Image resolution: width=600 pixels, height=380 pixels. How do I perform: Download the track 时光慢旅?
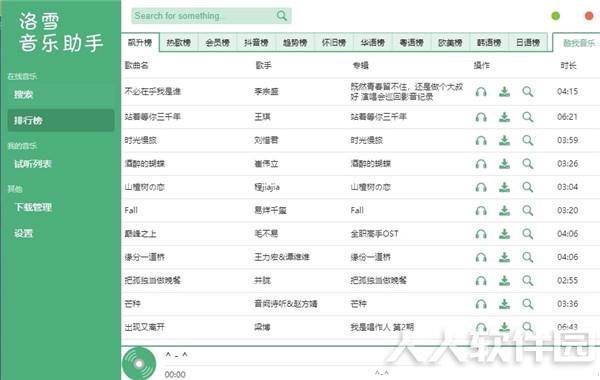click(x=504, y=140)
